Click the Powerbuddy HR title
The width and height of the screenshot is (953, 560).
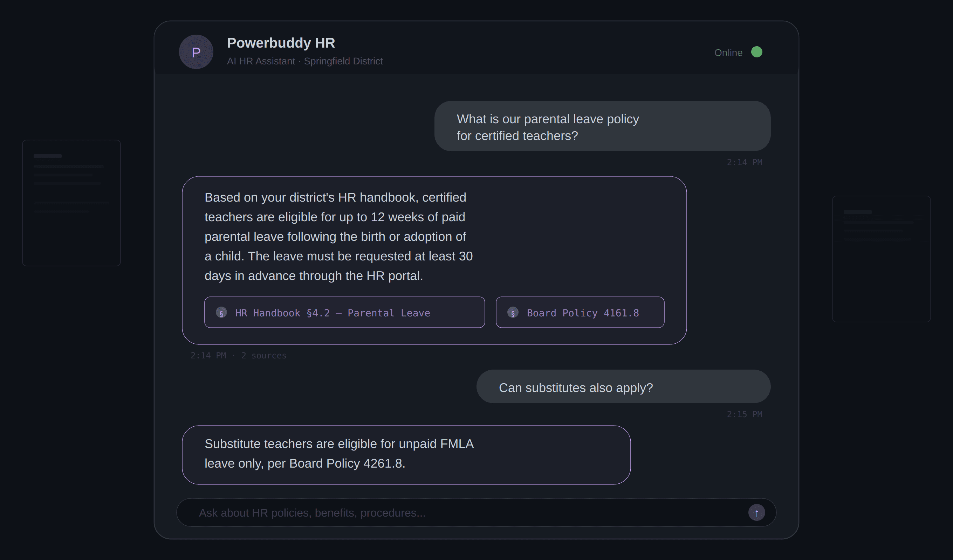pyautogui.click(x=281, y=43)
